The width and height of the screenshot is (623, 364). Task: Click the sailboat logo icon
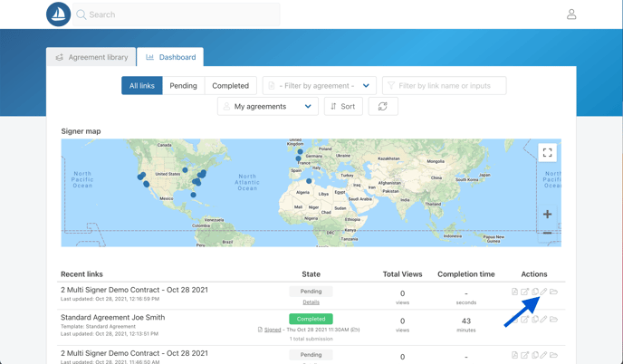click(58, 14)
